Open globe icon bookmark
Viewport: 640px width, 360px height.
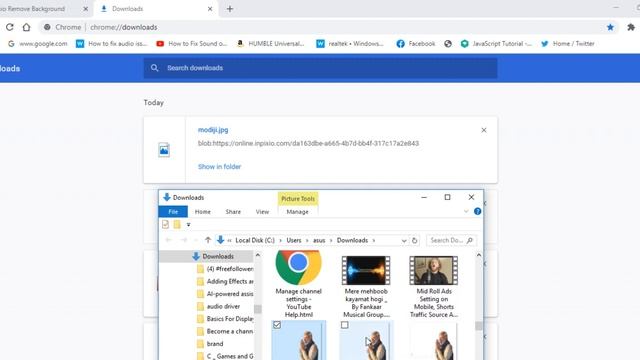[448, 44]
